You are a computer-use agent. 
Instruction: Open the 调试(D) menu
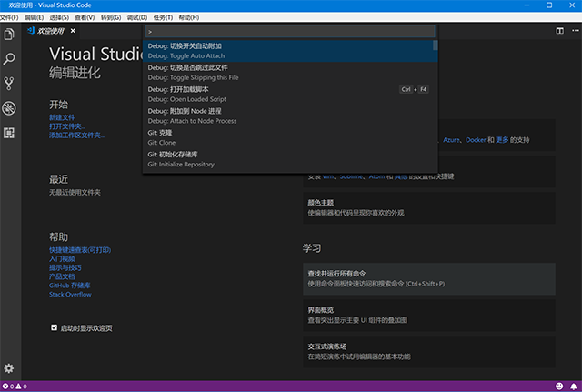(x=137, y=17)
